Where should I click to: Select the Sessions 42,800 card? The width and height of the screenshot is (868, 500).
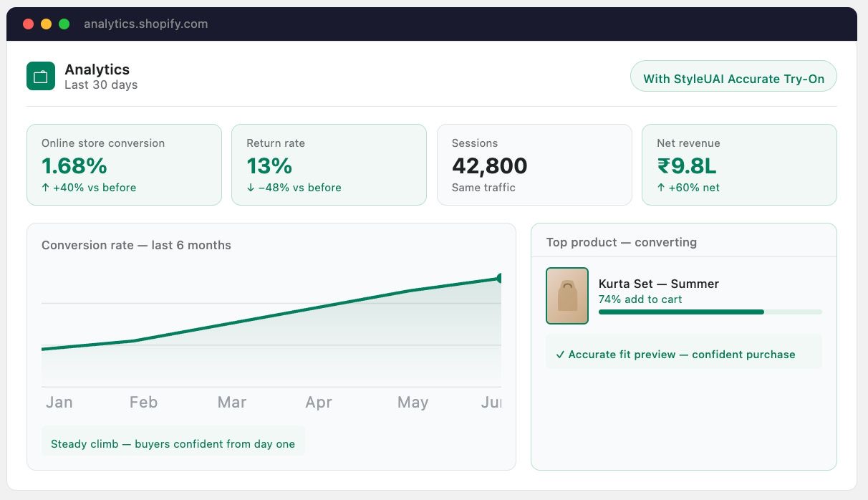pos(534,165)
